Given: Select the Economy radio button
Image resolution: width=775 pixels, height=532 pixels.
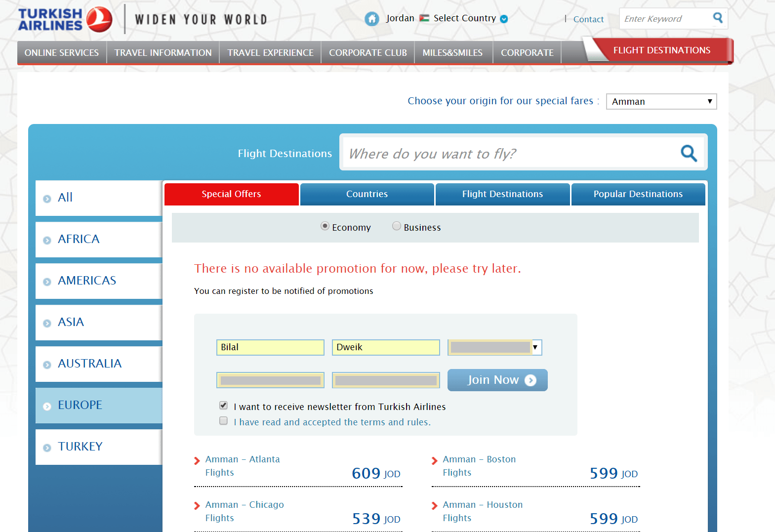Looking at the screenshot, I should pos(325,226).
